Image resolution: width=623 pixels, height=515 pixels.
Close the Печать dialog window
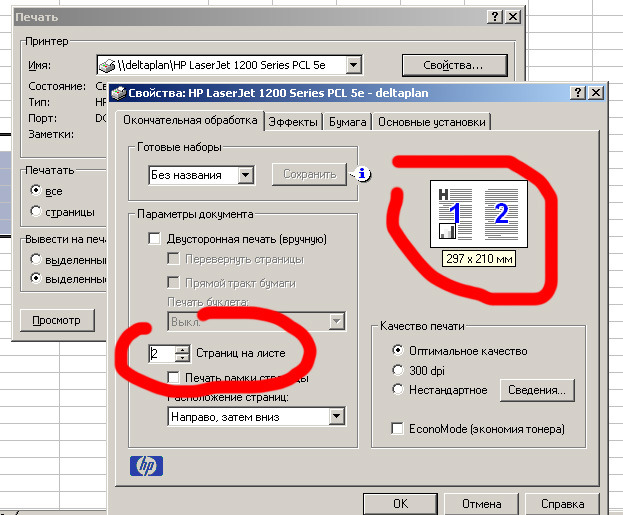coord(512,17)
